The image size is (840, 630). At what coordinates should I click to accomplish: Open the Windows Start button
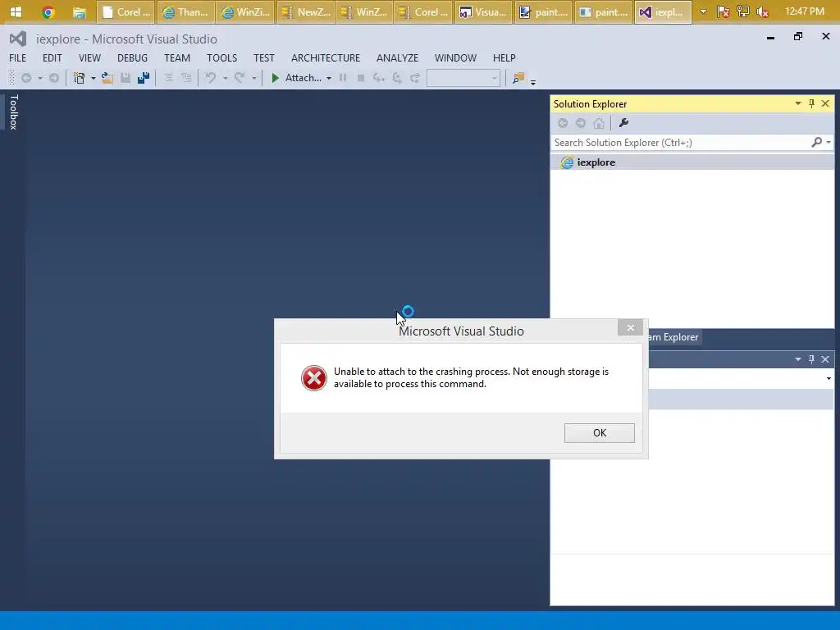(16, 11)
